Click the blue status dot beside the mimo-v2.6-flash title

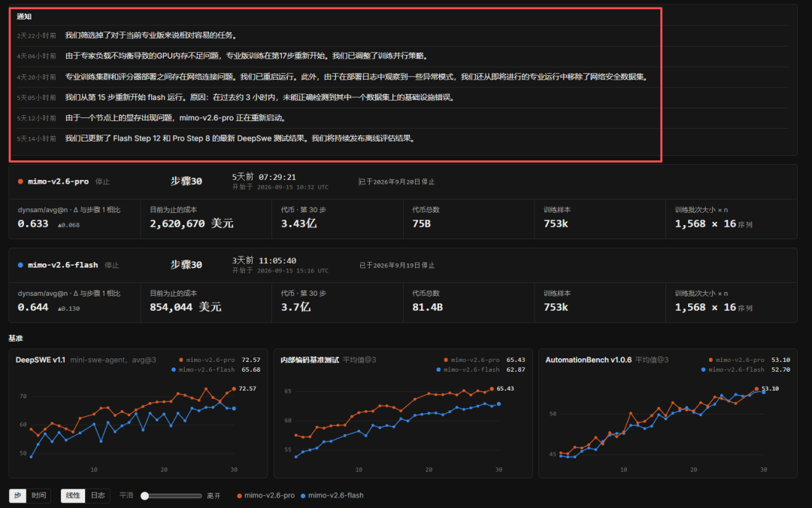pyautogui.click(x=21, y=265)
